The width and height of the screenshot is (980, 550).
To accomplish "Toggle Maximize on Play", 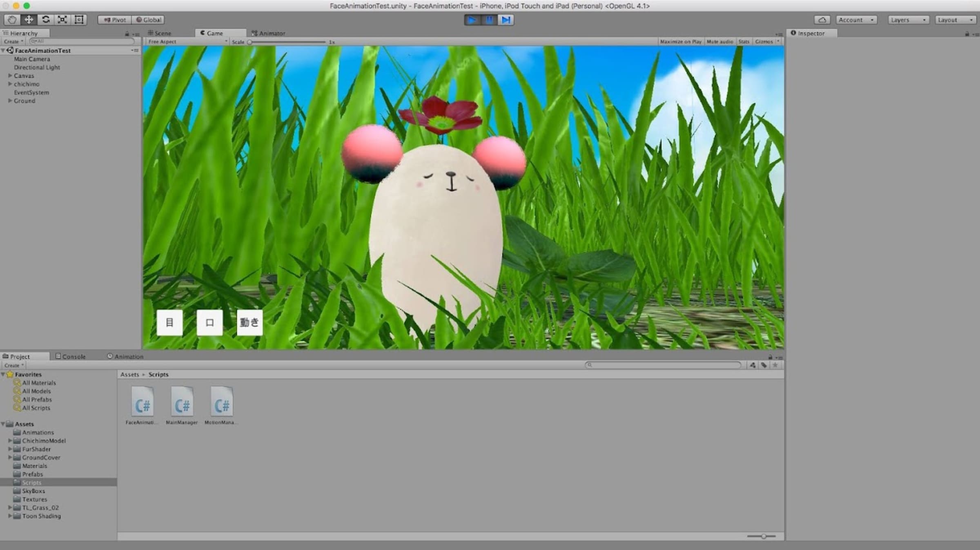I will [x=680, y=42].
